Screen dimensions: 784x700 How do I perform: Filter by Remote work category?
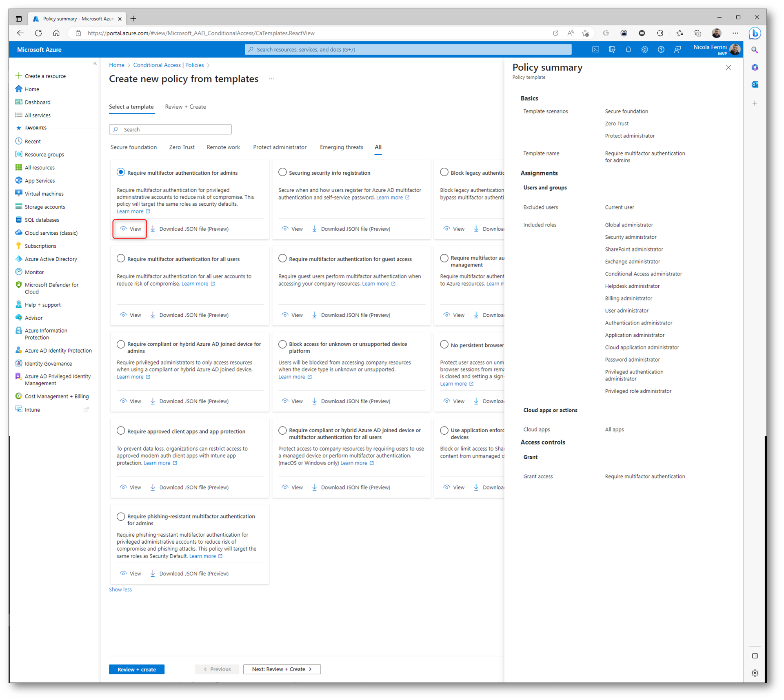coord(223,147)
